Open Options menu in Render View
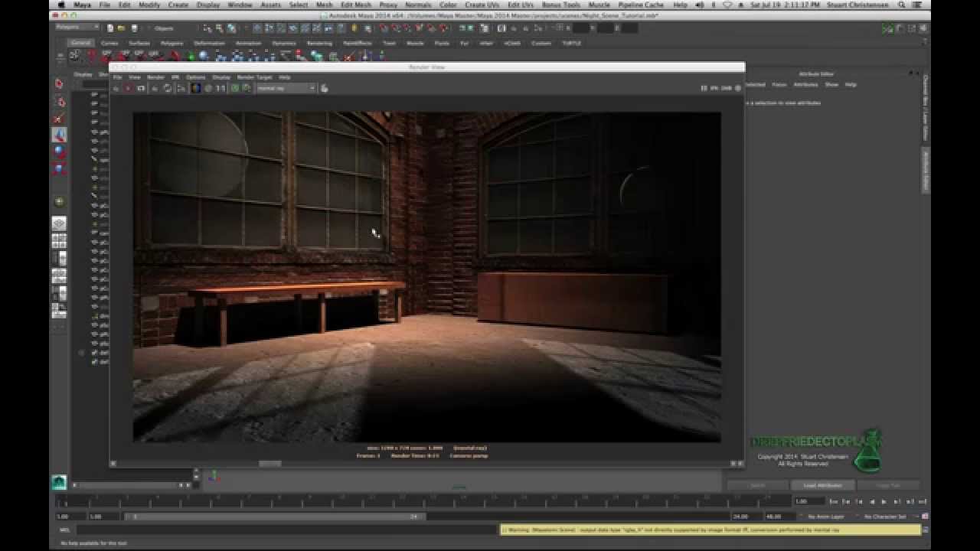 click(x=196, y=77)
